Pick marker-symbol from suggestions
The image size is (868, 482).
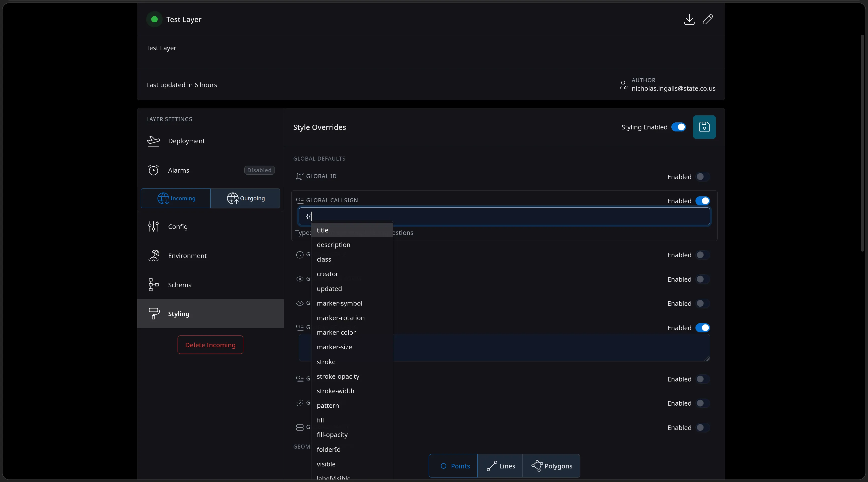[352, 303]
